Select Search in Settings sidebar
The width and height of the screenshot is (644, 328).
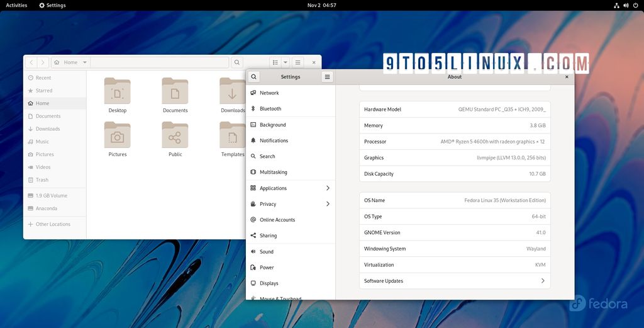point(291,157)
